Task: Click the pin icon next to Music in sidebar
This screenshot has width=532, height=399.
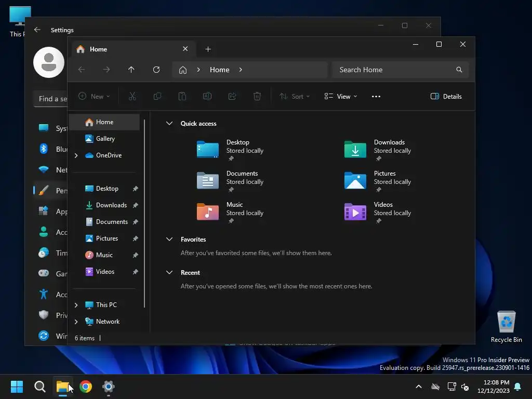Action: pos(136,255)
